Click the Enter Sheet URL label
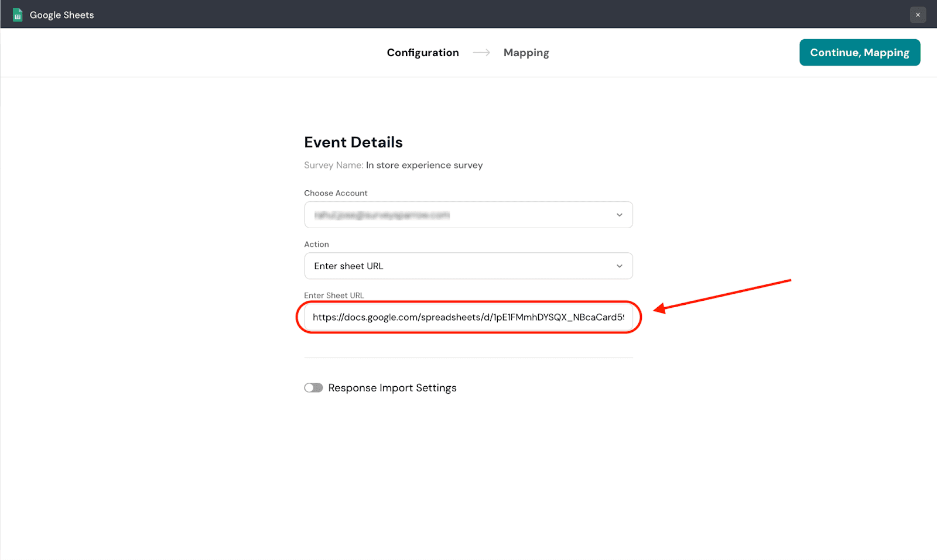Viewport: 937px width, 560px height. coord(334,296)
